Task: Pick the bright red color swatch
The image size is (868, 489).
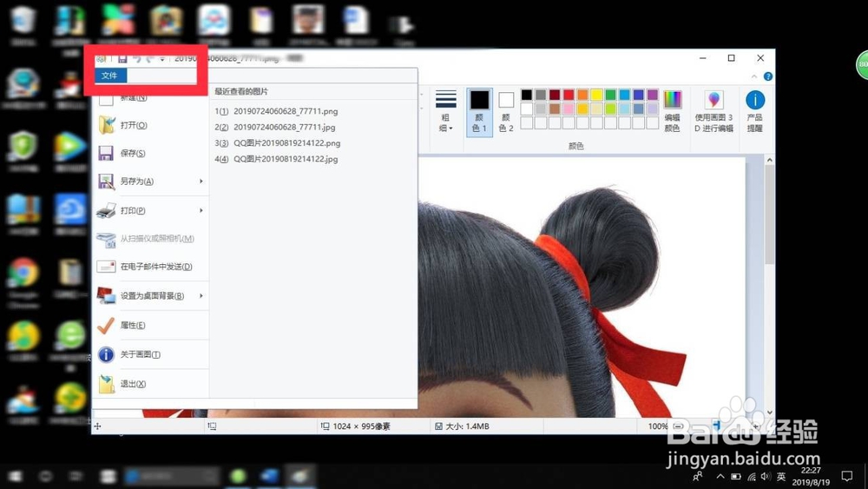Action: pyautogui.click(x=569, y=95)
